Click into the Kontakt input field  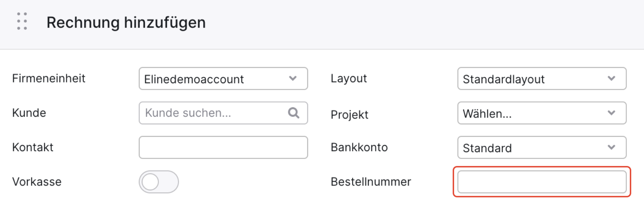pos(223,147)
